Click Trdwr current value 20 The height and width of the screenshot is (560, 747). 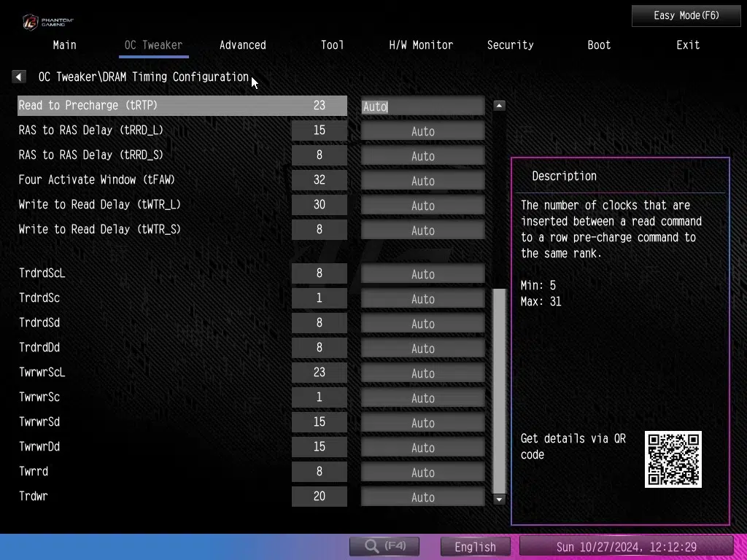pyautogui.click(x=320, y=496)
